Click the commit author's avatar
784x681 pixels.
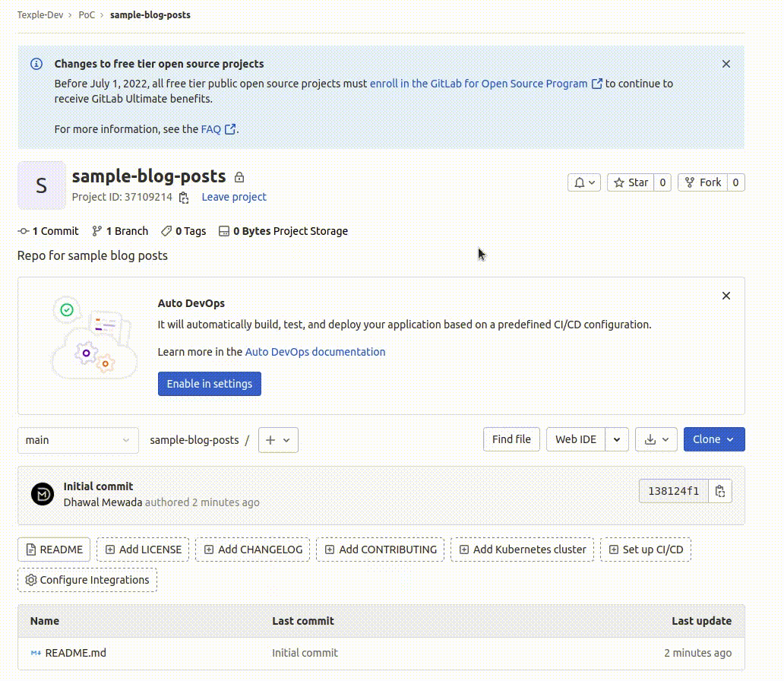tap(43, 494)
